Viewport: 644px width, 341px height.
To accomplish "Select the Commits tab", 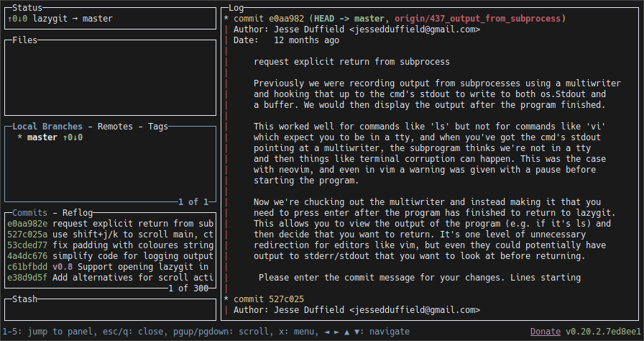I will pos(29,213).
